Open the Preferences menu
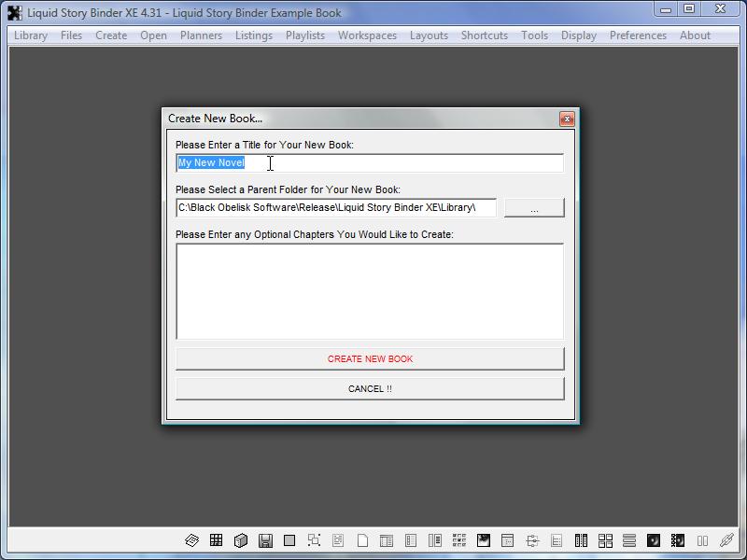Image resolution: width=747 pixels, height=560 pixels. (638, 35)
